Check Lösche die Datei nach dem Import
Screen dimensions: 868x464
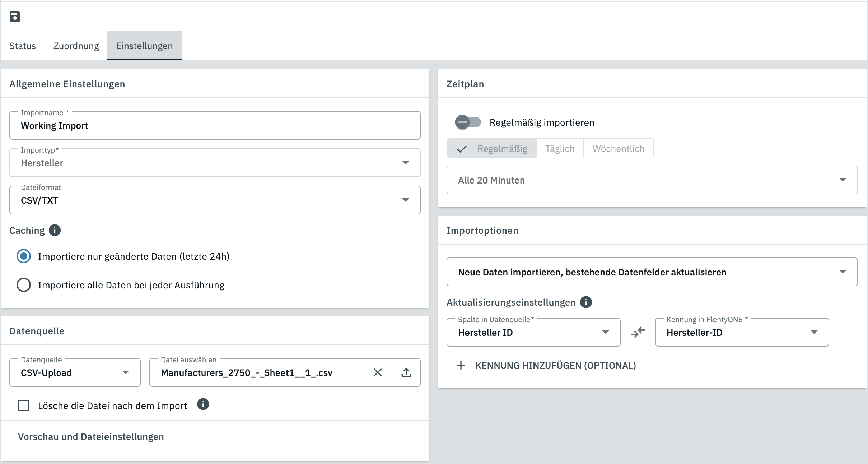24,405
